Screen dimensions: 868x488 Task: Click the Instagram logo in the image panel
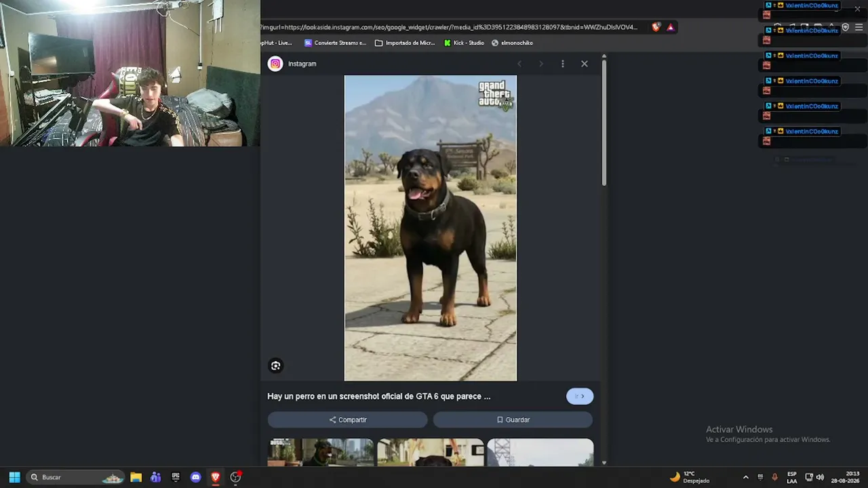275,64
